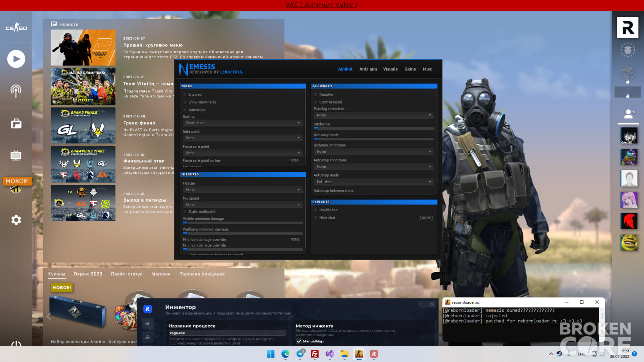Adjust the Hitchance slider

[374, 128]
